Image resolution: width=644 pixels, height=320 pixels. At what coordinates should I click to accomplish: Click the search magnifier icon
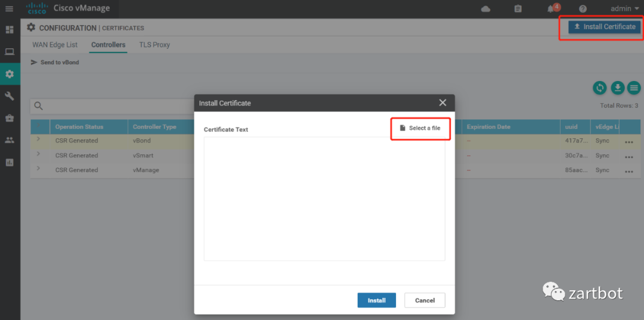tap(38, 106)
